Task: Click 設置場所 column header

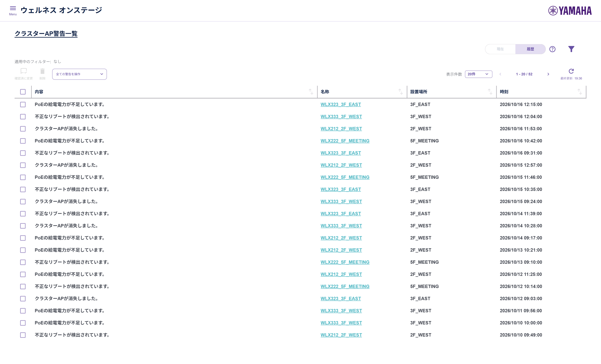Action: 419,92
